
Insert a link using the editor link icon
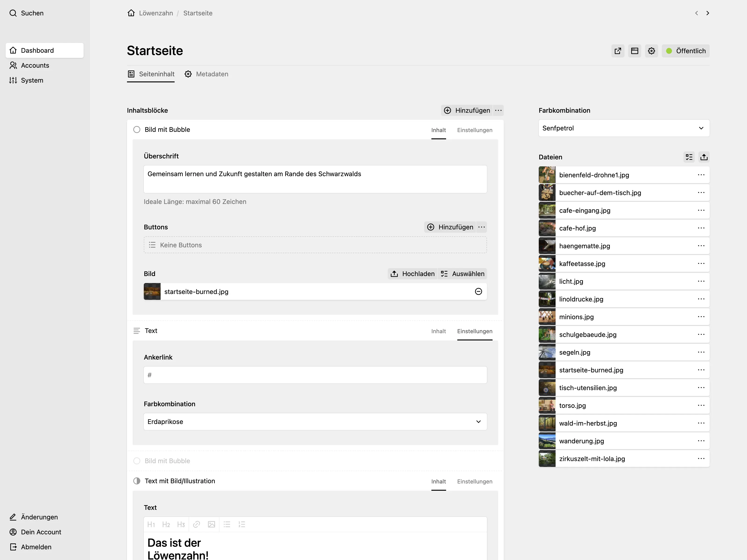point(196,524)
